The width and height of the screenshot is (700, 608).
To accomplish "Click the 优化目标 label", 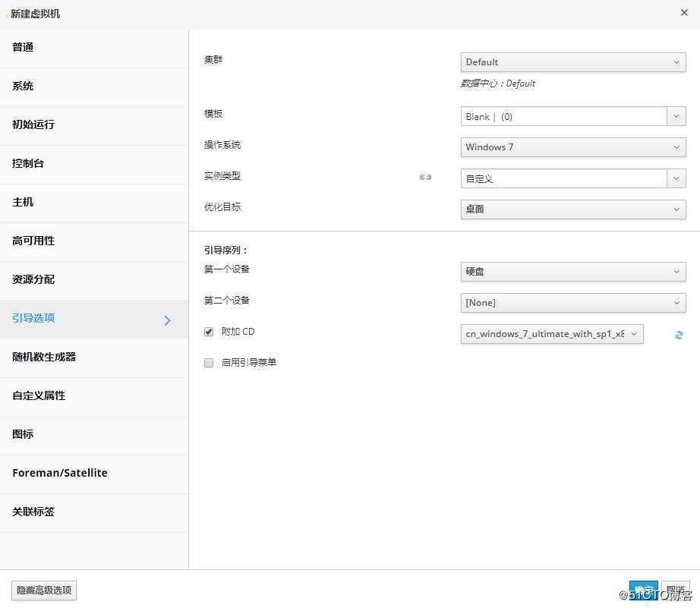I will [222, 207].
